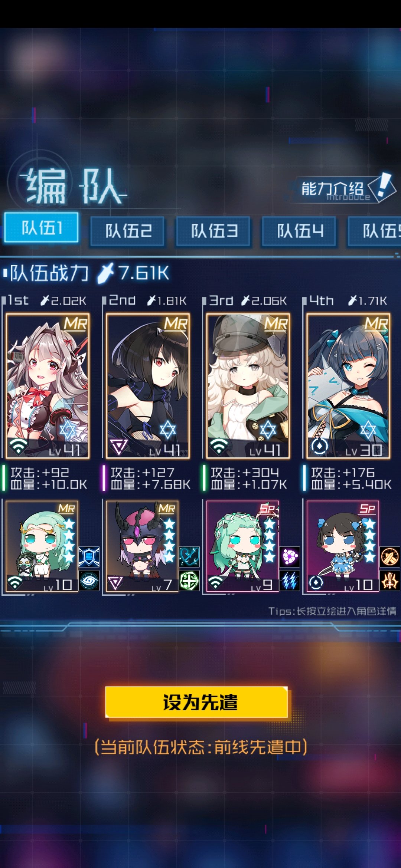Tap the cyan cracked-heart skill icon
This screenshot has height=868, width=401.
pos(189,556)
